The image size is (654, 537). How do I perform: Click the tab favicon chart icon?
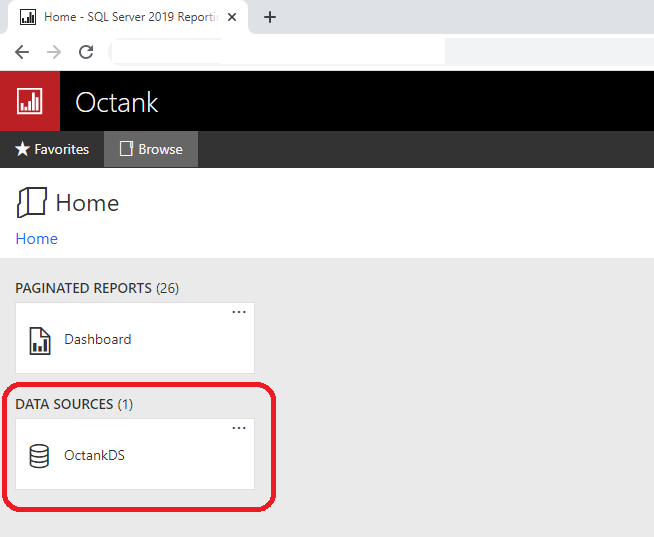(28, 17)
